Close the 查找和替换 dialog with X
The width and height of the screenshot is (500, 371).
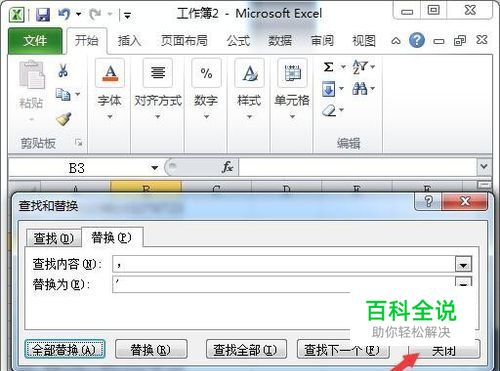pos(465,201)
